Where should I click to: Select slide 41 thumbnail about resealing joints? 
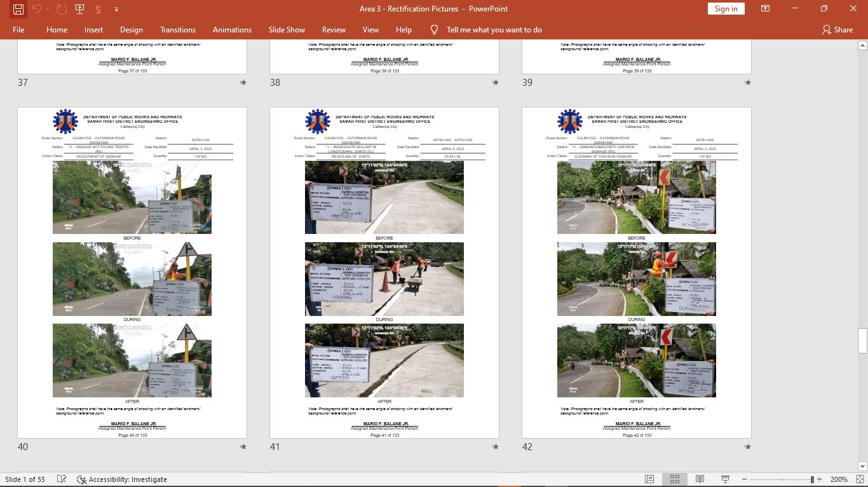point(384,273)
